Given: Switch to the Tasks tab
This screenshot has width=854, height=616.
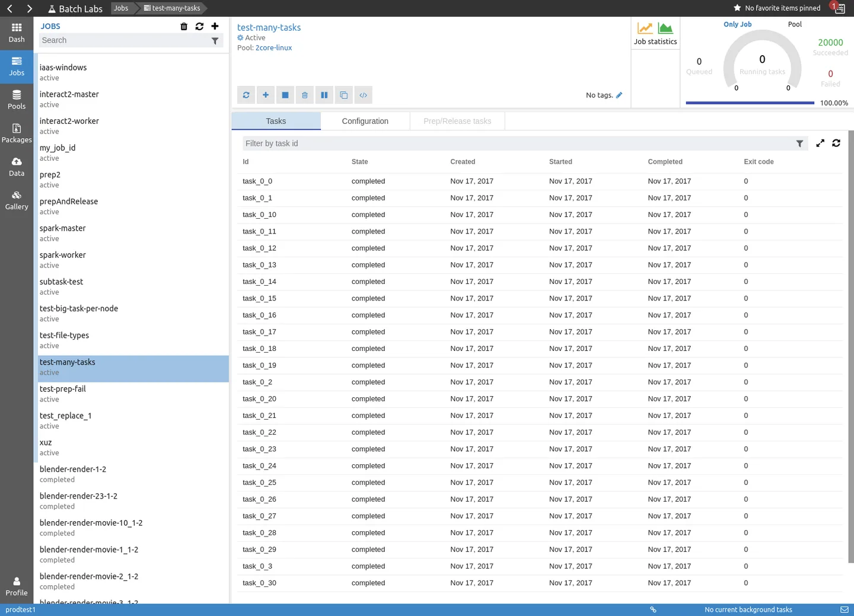Looking at the screenshot, I should (x=276, y=121).
